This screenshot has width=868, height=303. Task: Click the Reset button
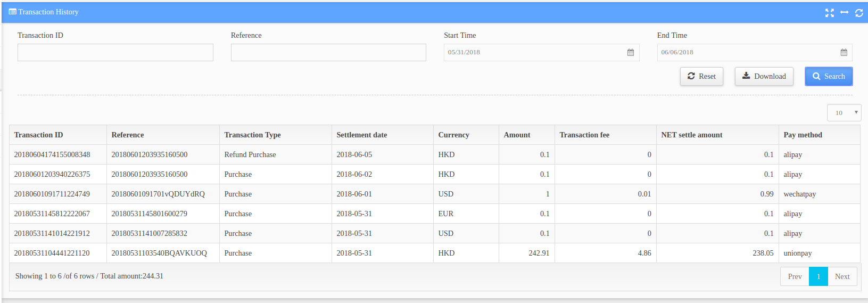point(701,76)
